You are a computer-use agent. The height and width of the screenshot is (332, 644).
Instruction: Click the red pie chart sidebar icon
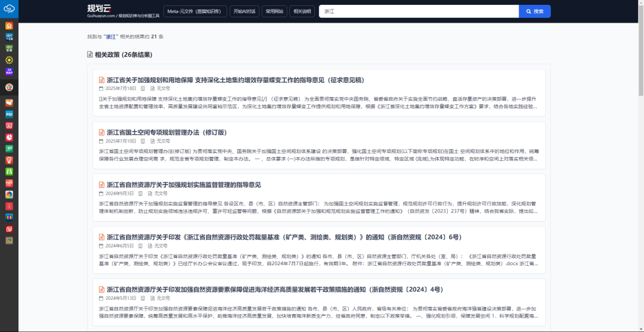9,137
